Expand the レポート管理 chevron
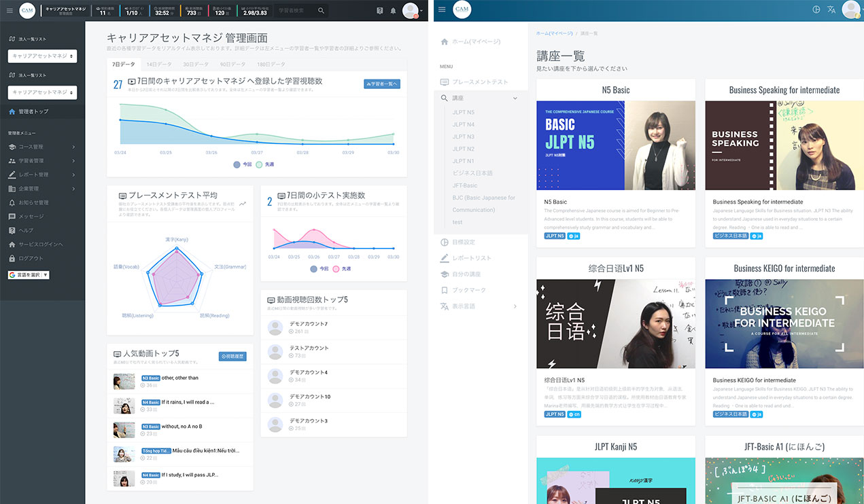The height and width of the screenshot is (504, 864). (x=73, y=175)
